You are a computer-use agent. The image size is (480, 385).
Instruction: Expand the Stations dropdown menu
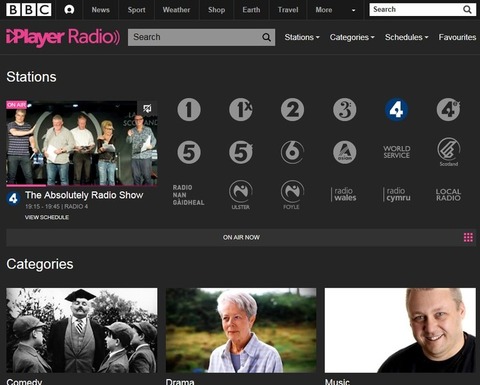302,37
